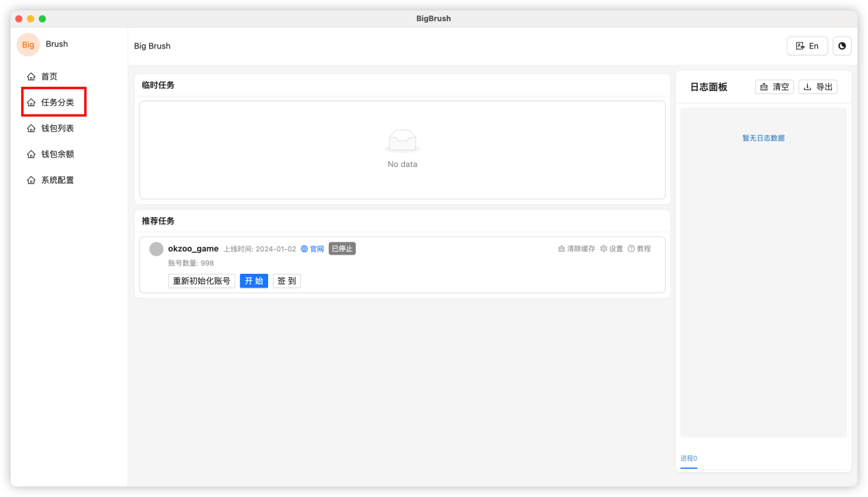Open 任务分类 in the sidebar
The width and height of the screenshot is (868, 497).
point(57,103)
